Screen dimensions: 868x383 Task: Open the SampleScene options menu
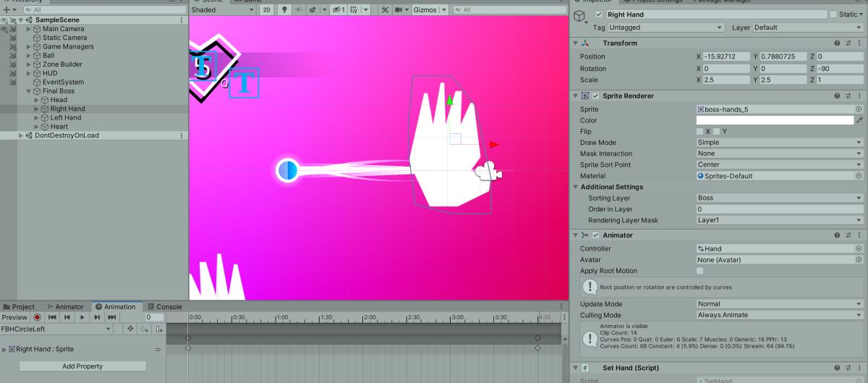coord(181,20)
